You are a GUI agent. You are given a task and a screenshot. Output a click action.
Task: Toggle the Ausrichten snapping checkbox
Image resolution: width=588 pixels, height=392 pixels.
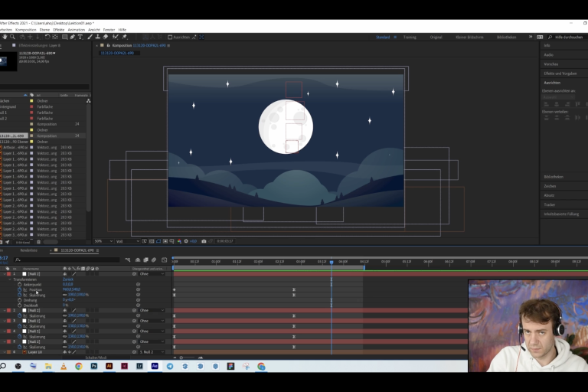click(169, 37)
